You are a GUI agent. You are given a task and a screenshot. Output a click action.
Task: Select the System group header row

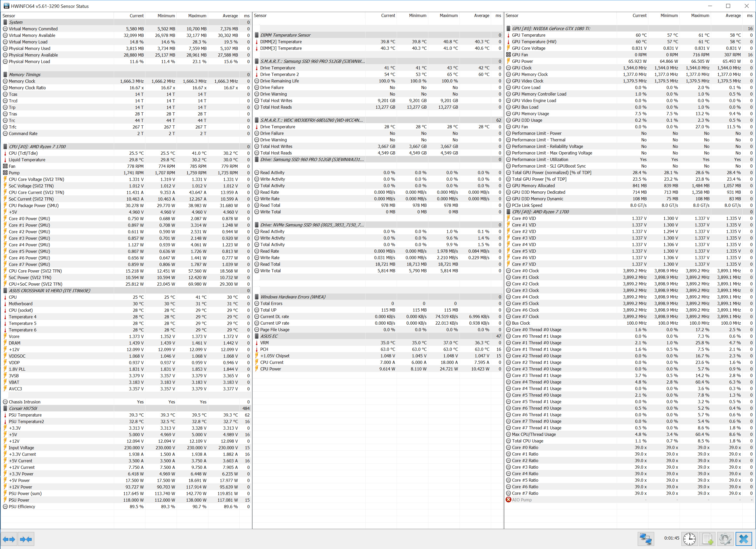(x=16, y=22)
